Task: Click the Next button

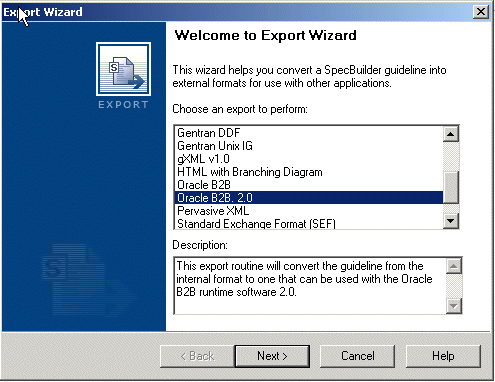Action: click(x=272, y=356)
